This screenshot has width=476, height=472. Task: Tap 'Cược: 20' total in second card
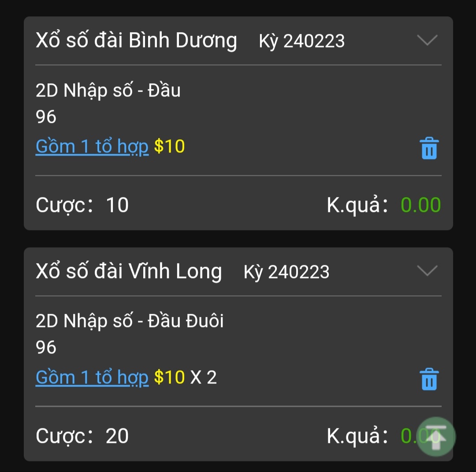[82, 436]
